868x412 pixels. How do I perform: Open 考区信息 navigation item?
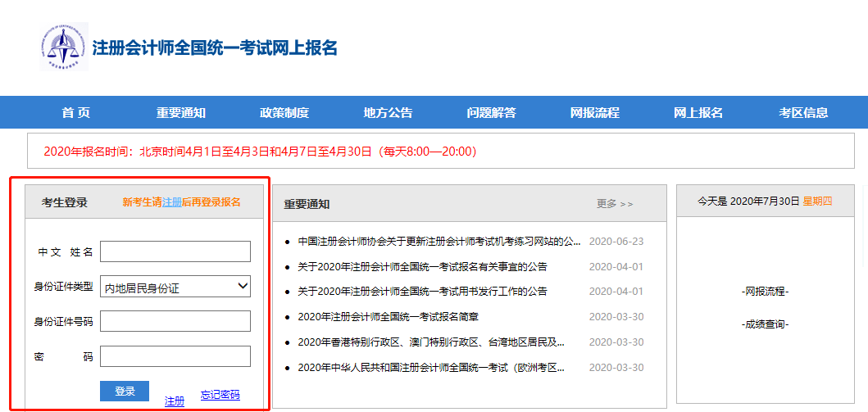pos(803,113)
